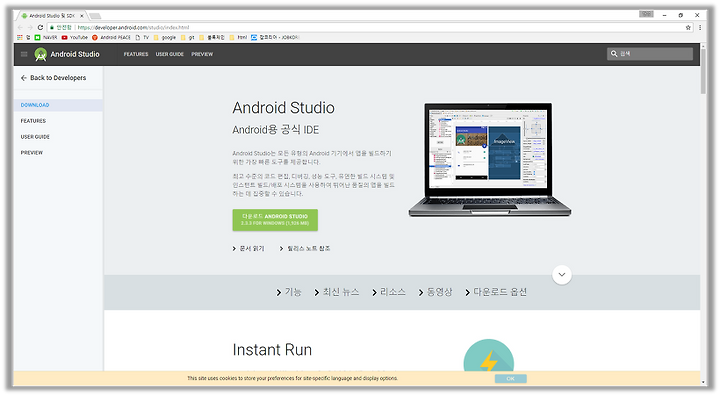Open the YouTube bookmark
720x396 pixels.
tap(74, 38)
